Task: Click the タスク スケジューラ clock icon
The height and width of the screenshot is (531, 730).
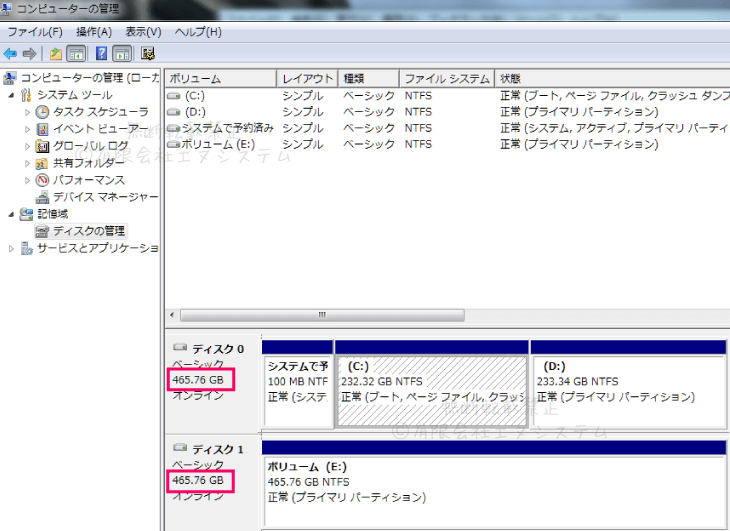Action: pos(42,112)
